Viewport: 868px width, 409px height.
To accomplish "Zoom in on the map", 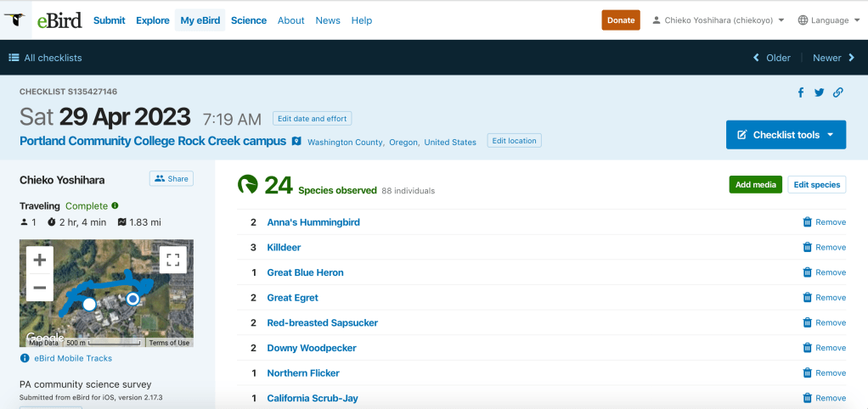I will pos(39,260).
